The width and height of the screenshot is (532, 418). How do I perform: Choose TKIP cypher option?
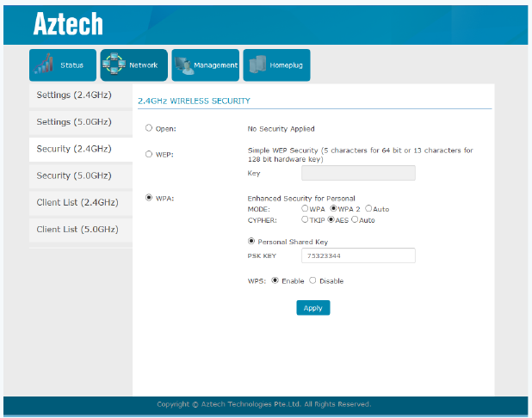[305, 219]
